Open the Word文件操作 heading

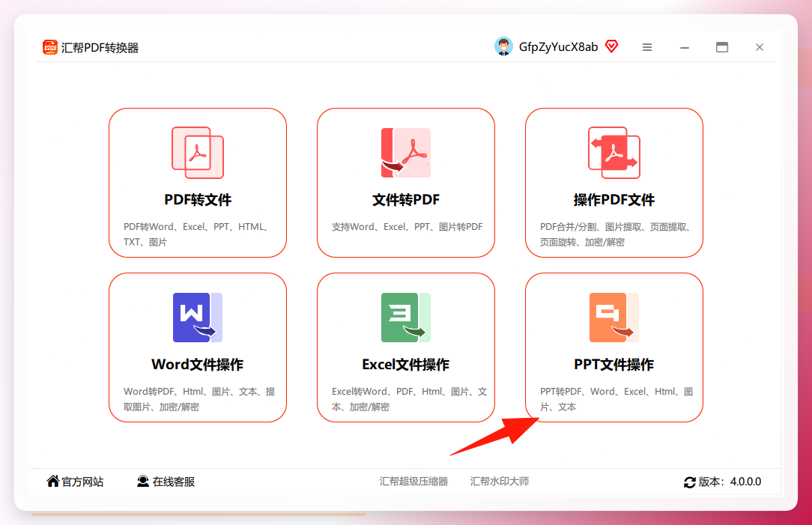(x=197, y=365)
